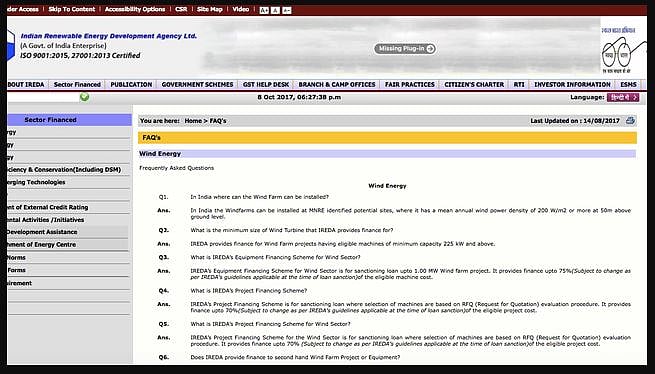Click the green checkmark icon below the nav bar

pyautogui.click(x=84, y=97)
